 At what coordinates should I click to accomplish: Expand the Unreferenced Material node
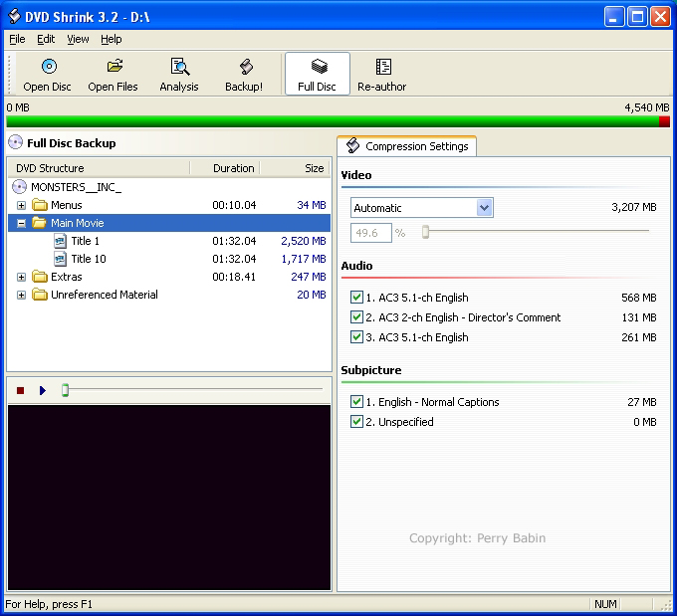coord(21,295)
